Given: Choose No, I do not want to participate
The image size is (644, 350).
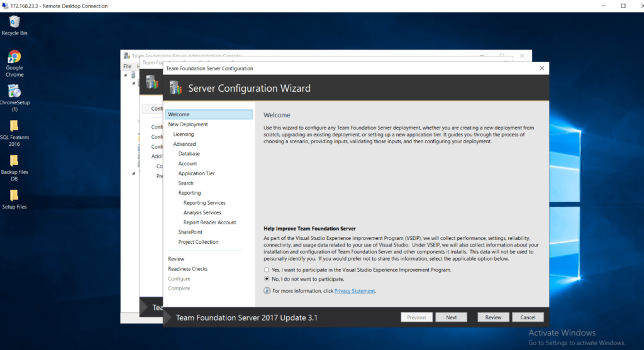Looking at the screenshot, I should click(x=267, y=278).
